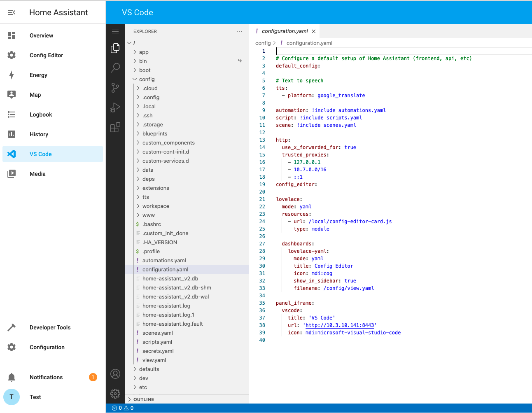Open the Map sidebar icon

[12, 95]
